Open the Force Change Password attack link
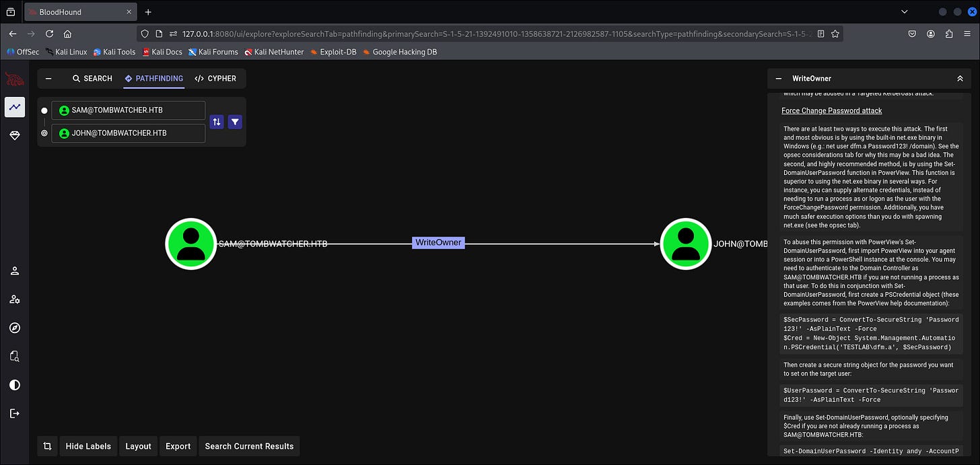This screenshot has width=980, height=465. pyautogui.click(x=831, y=110)
